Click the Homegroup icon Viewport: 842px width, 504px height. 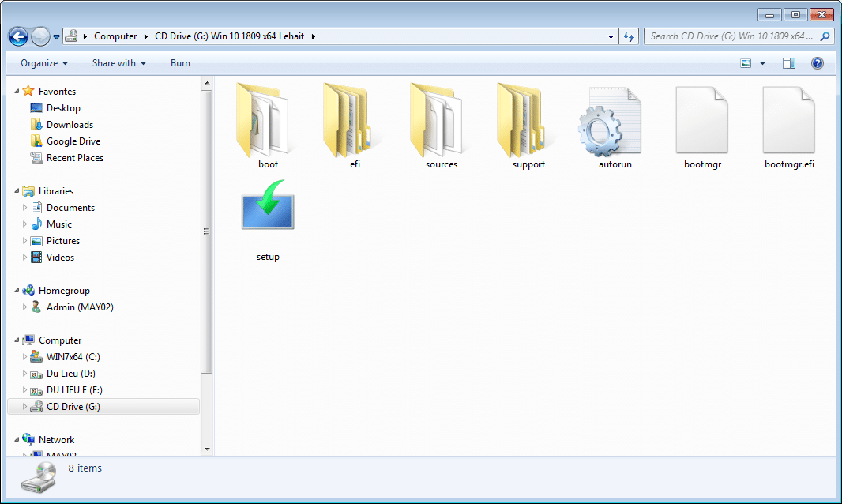point(28,290)
